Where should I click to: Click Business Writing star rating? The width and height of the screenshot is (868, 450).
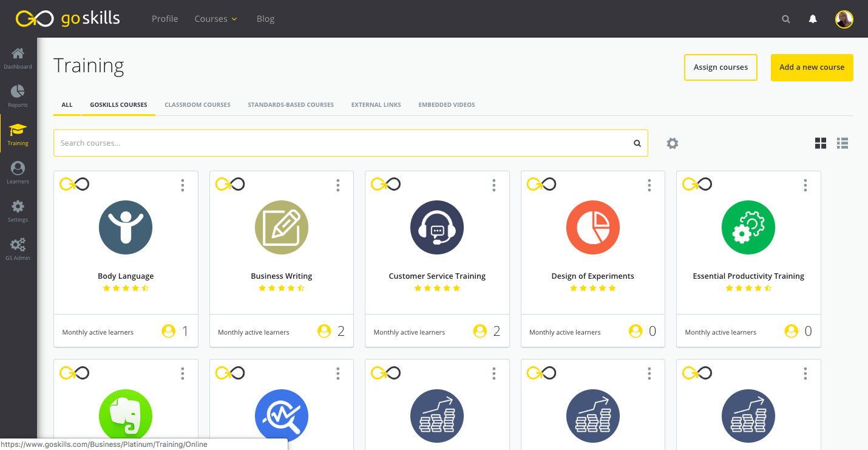(x=282, y=288)
